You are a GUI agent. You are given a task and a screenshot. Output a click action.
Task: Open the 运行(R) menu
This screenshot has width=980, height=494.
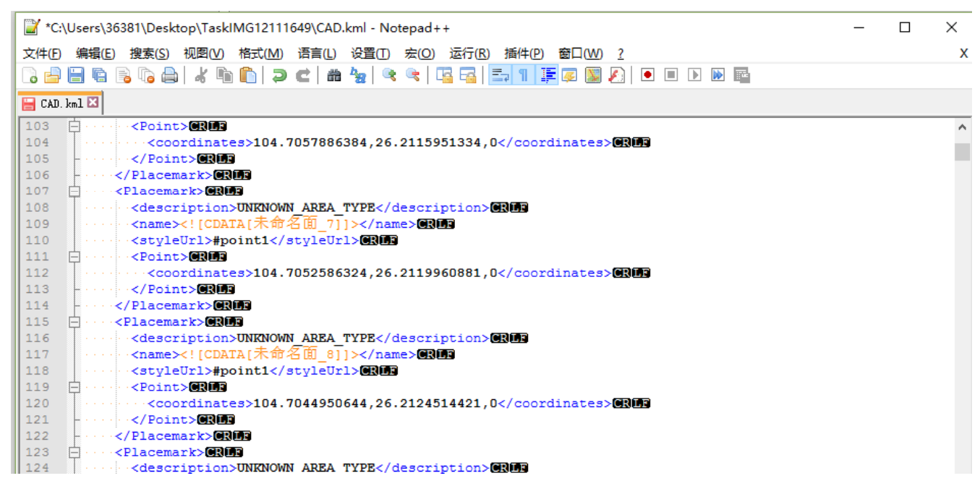469,54
